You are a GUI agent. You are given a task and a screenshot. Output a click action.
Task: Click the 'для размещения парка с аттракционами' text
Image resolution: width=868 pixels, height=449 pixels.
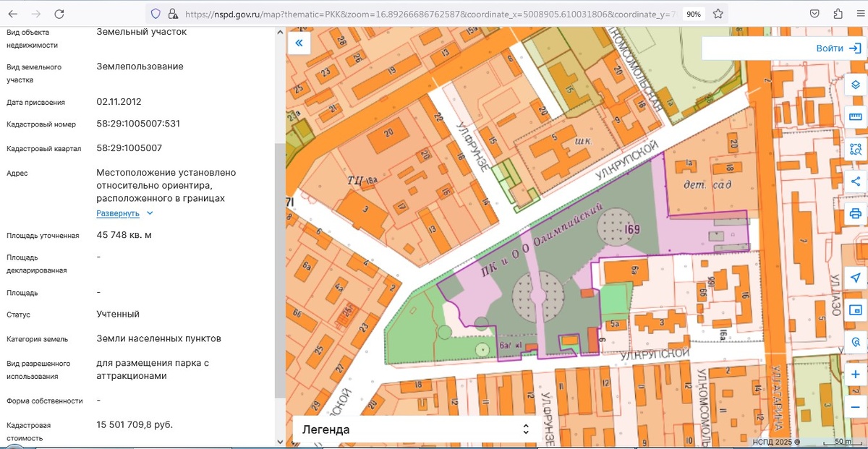point(153,369)
